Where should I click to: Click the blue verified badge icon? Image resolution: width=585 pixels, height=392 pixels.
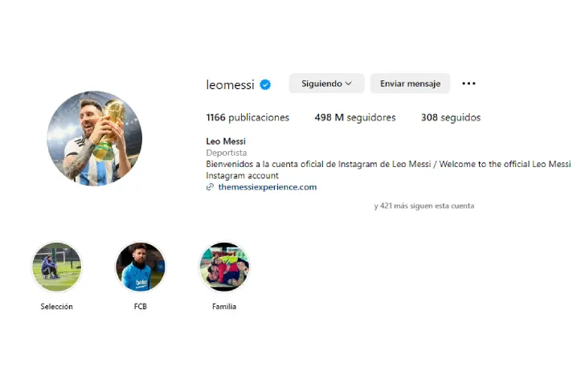tap(265, 85)
